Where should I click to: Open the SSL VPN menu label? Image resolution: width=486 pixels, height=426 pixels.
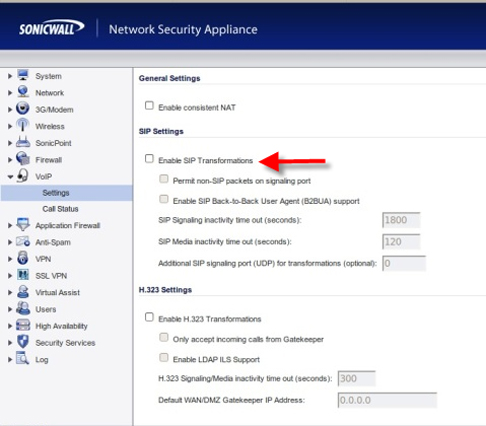[x=51, y=276]
